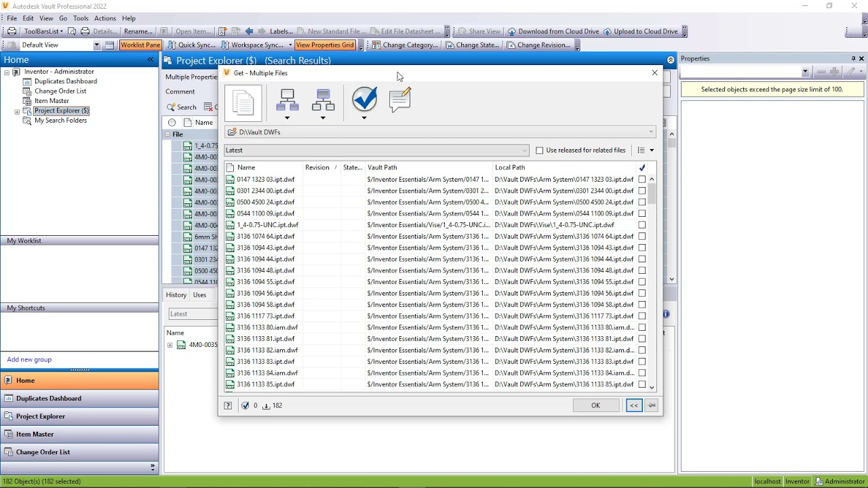Click Quick Sync toolbar button
Image resolution: width=868 pixels, height=488 pixels.
pos(191,45)
